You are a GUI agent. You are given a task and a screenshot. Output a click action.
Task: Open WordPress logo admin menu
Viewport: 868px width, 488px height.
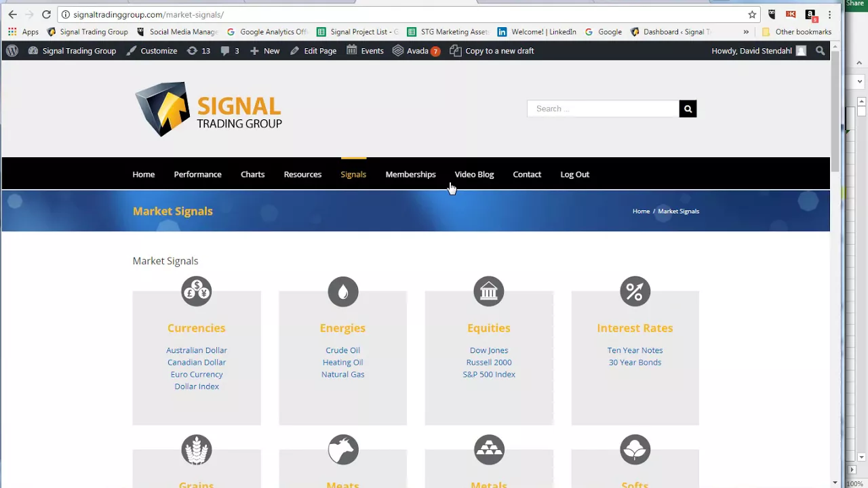point(12,51)
